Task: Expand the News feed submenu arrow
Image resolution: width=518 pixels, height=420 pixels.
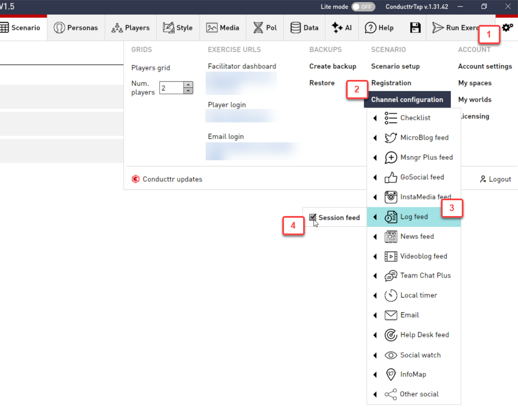Action: (x=375, y=237)
